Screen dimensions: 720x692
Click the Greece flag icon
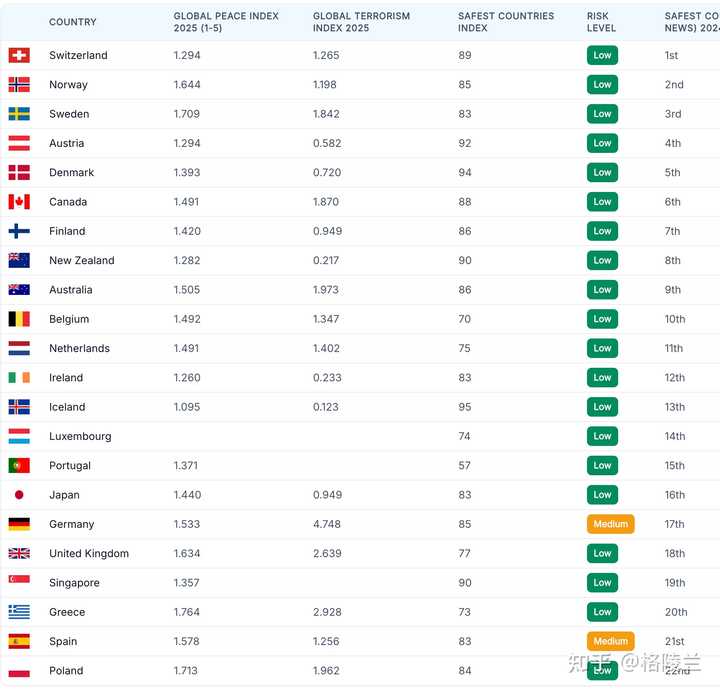point(19,612)
